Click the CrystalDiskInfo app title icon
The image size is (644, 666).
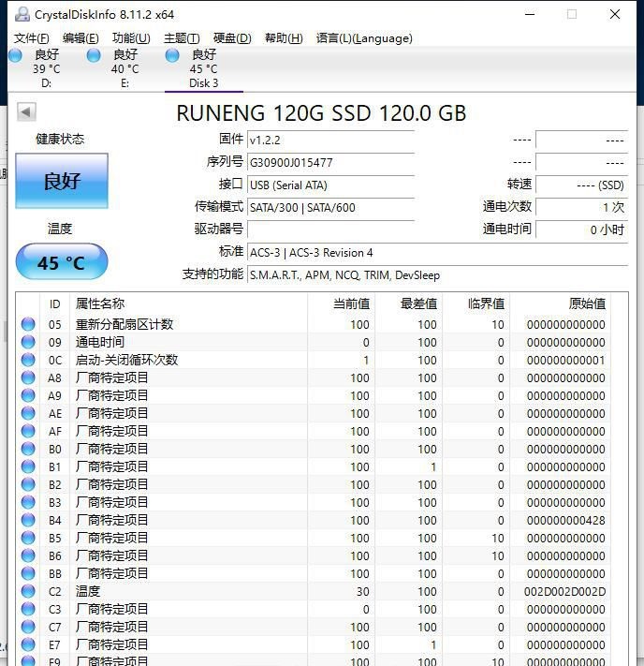tap(22, 14)
